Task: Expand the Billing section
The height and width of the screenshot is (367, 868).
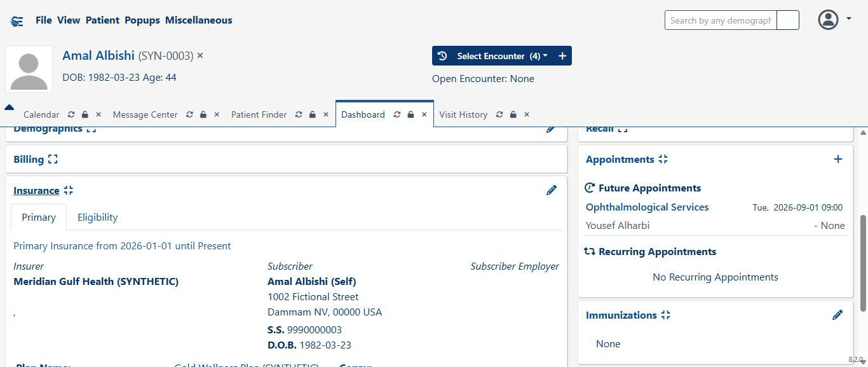Action: pyautogui.click(x=52, y=159)
